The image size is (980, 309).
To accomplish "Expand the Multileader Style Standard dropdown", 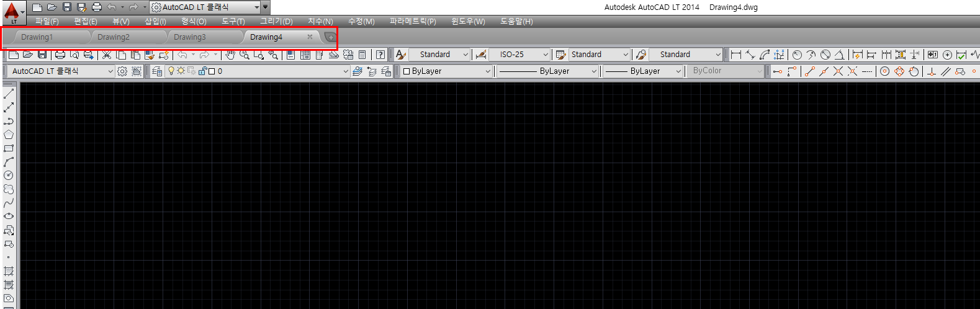I will [x=718, y=55].
